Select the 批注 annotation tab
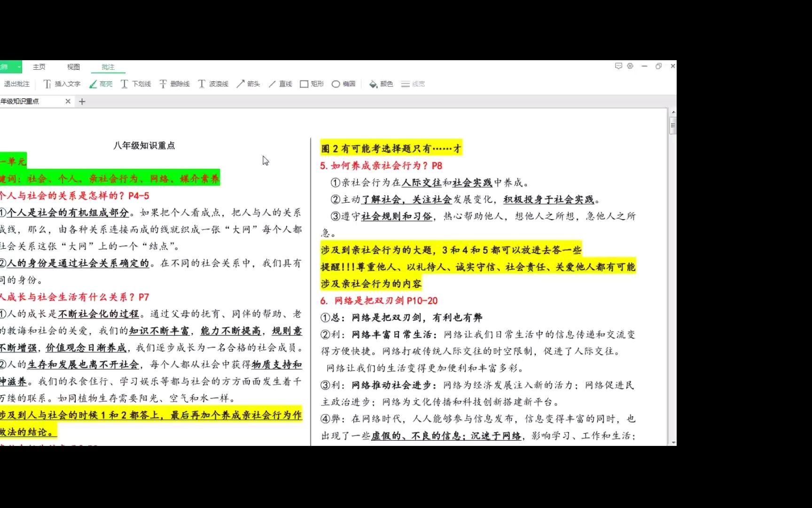 coord(108,67)
